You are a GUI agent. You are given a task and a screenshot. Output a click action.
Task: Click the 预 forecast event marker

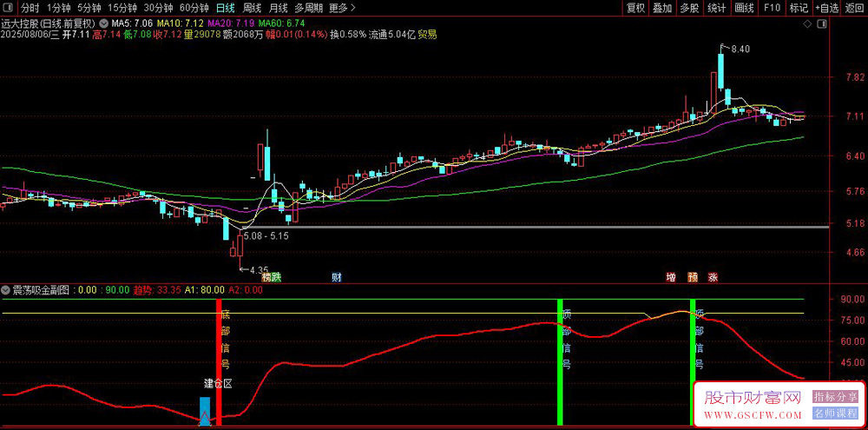(x=693, y=277)
